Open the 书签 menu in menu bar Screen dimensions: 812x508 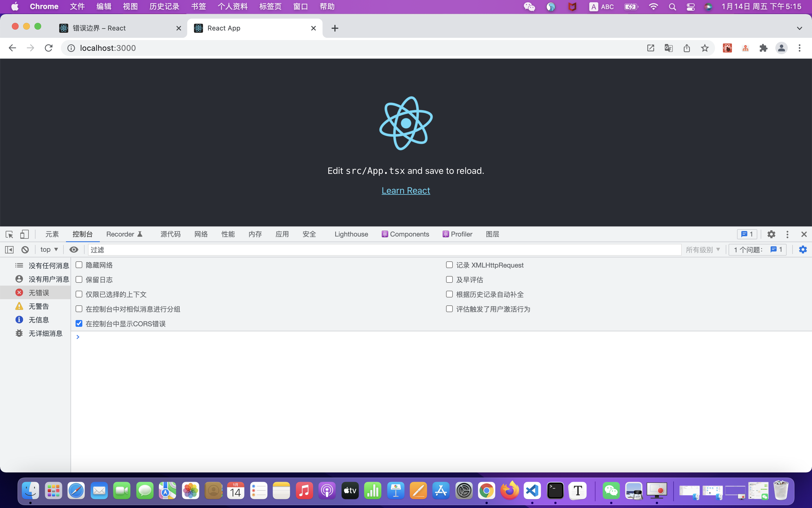tap(198, 7)
